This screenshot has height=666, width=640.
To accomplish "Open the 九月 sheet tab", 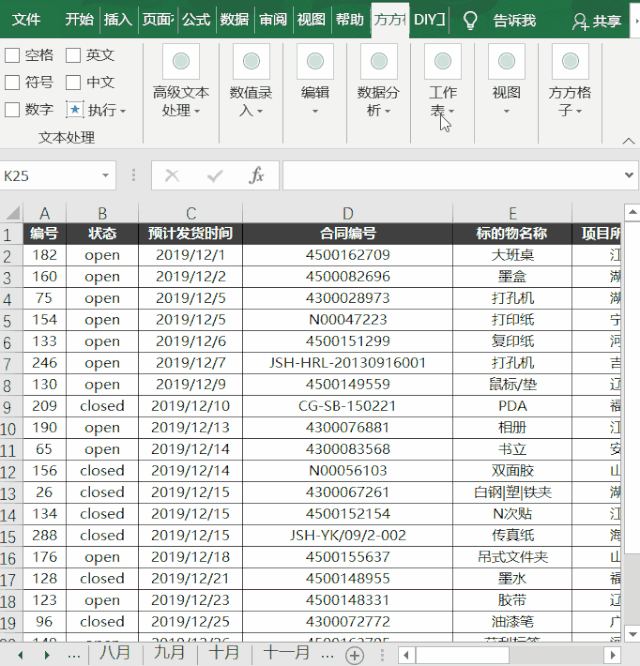I will pos(169,653).
